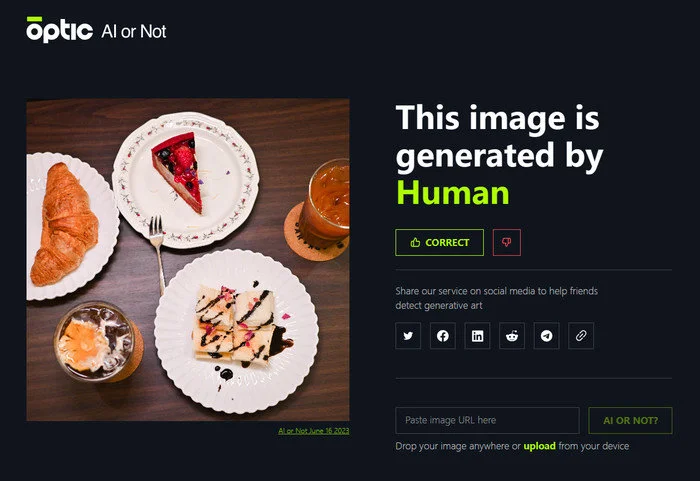Share result on Twitter

pyautogui.click(x=408, y=335)
